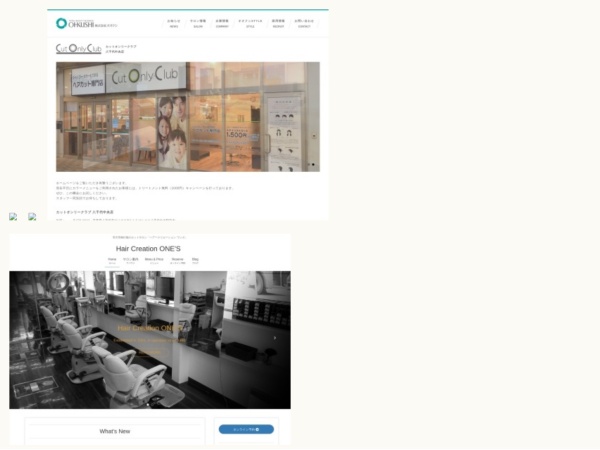Open the NEWS menu item
The height and width of the screenshot is (450, 600).
point(174,23)
